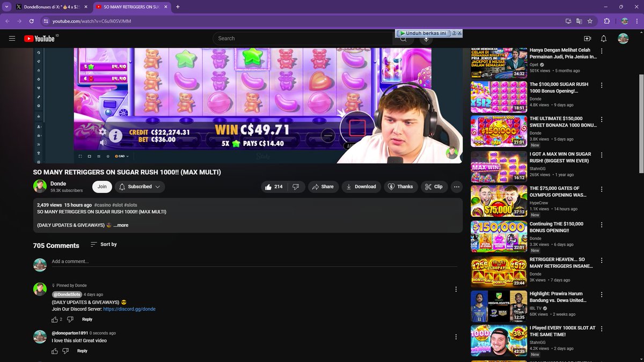644x362 pixels.
Task: Click 'Unduh berkas ini' download button
Action: (423, 33)
